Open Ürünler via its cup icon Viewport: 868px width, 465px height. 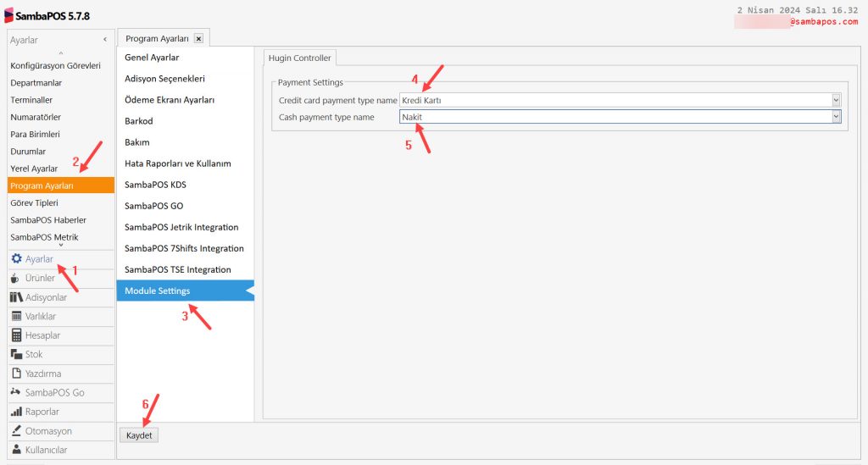click(17, 278)
